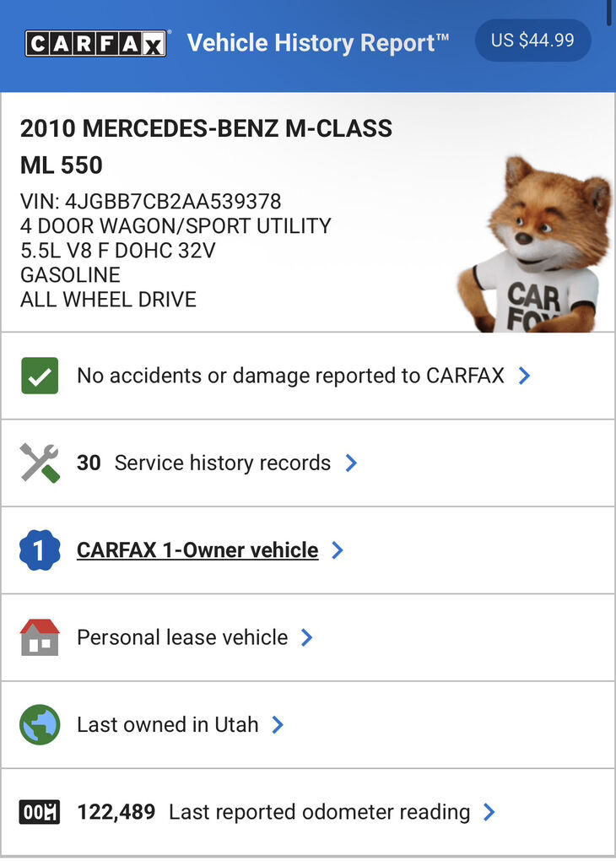Expand the service history records chevron
This screenshot has height=861, width=616.
(351, 463)
